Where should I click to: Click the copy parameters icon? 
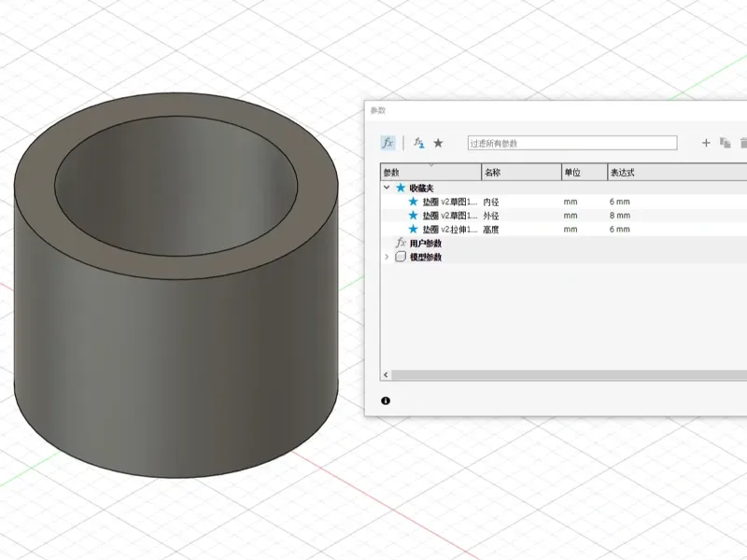[726, 143]
